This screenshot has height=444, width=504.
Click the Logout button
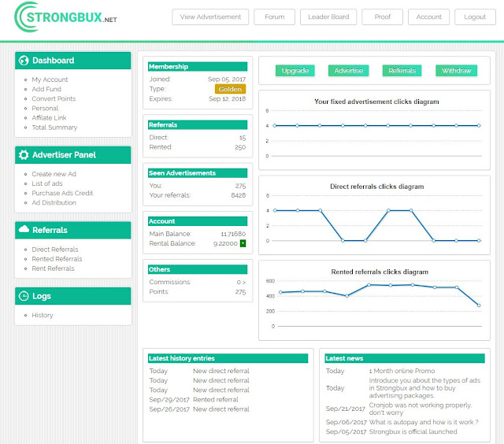[475, 17]
